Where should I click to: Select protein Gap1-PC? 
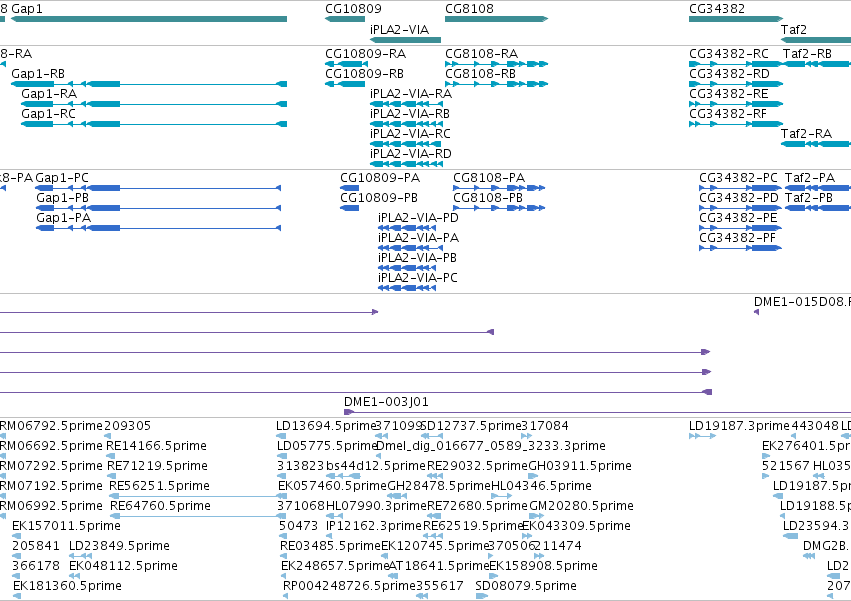[x=158, y=188]
